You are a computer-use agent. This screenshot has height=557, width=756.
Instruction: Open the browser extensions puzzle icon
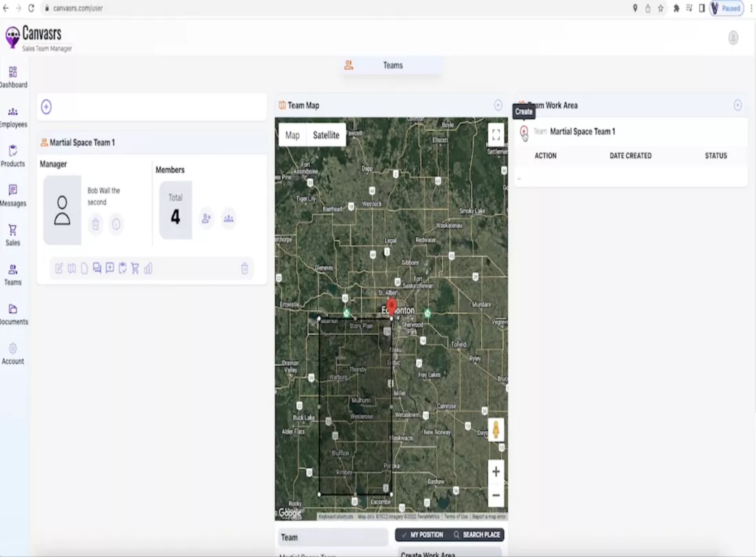[676, 8]
